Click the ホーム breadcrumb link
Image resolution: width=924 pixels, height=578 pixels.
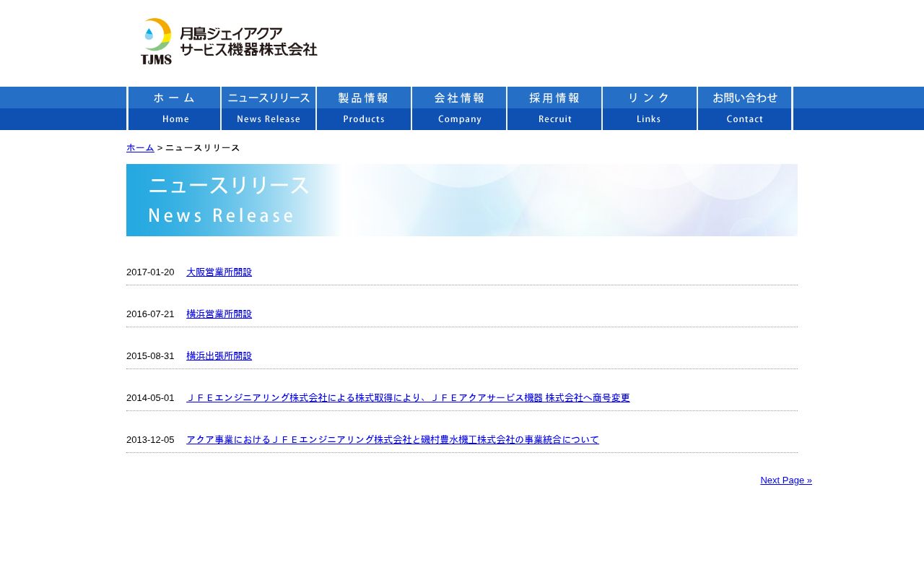[140, 147]
